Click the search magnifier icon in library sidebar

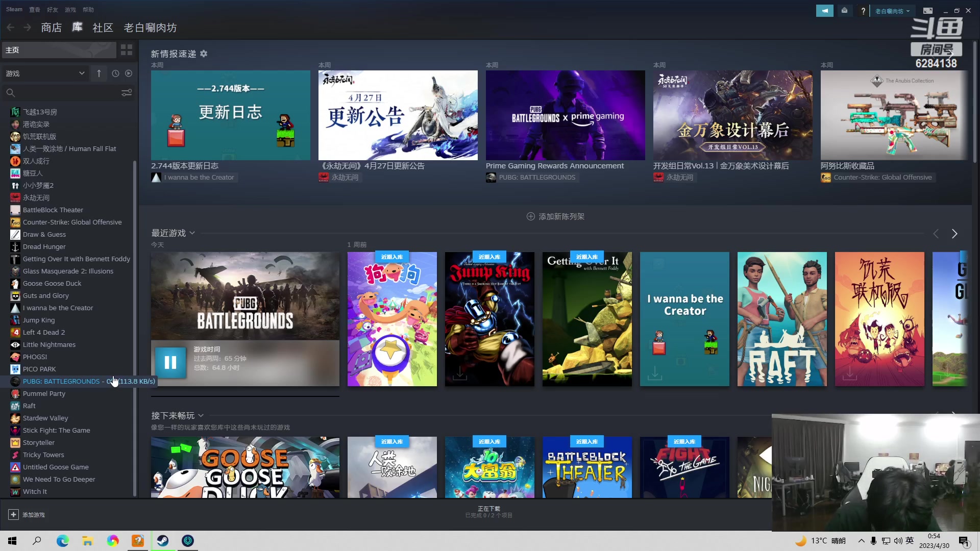point(10,93)
